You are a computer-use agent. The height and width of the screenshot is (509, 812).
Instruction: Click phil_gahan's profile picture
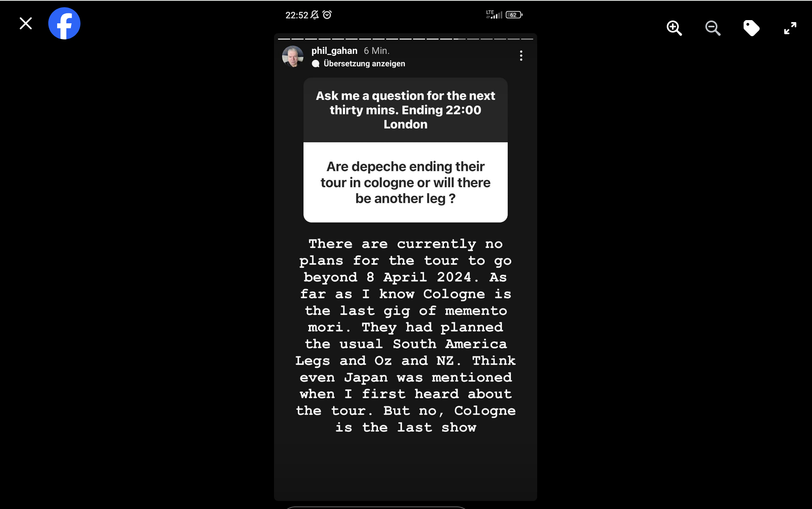[293, 56]
